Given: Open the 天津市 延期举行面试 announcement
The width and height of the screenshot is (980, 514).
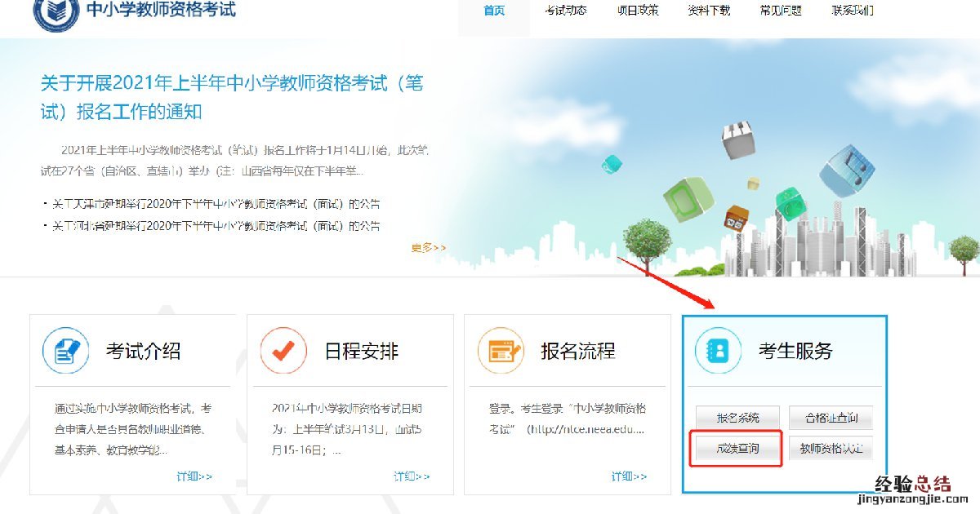Looking at the screenshot, I should [x=216, y=204].
